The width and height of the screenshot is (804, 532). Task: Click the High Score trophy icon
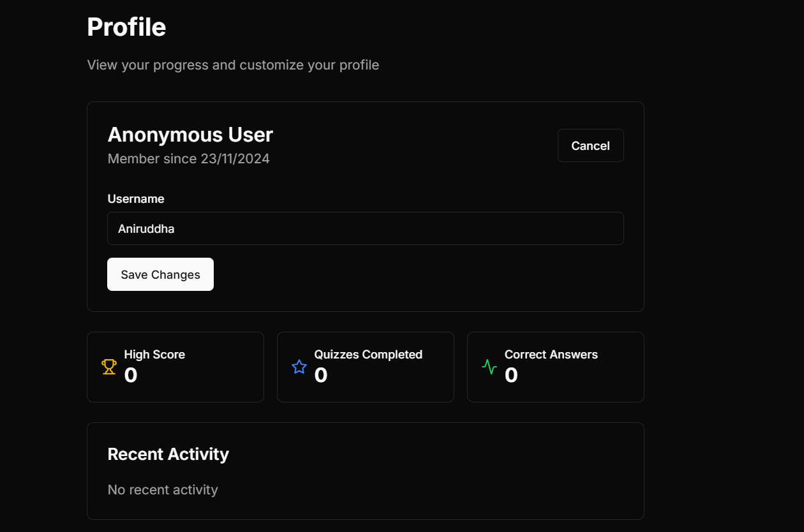pos(109,367)
